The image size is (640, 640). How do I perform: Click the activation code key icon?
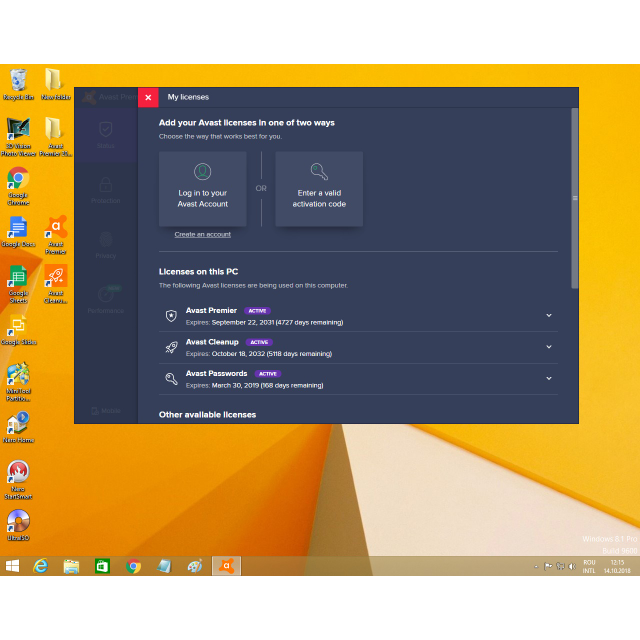pos(319,172)
